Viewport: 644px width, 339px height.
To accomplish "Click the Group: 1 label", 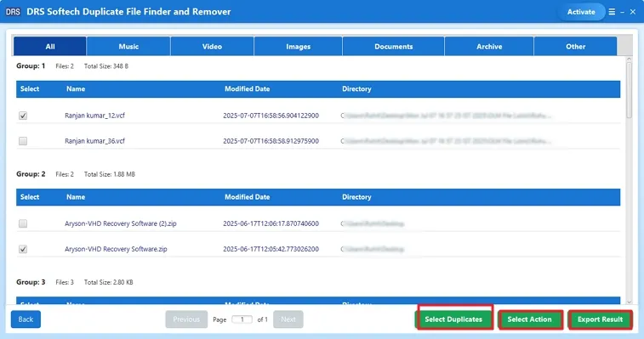I will pyautogui.click(x=31, y=65).
